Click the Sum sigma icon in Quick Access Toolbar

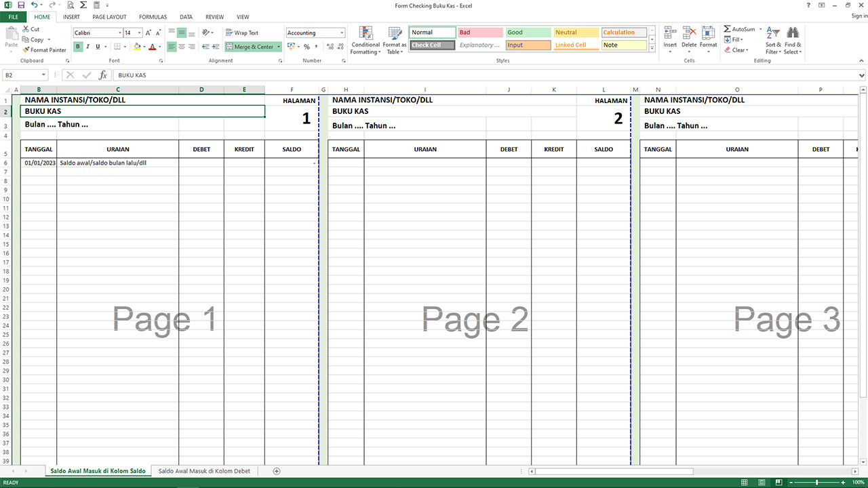coord(83,5)
